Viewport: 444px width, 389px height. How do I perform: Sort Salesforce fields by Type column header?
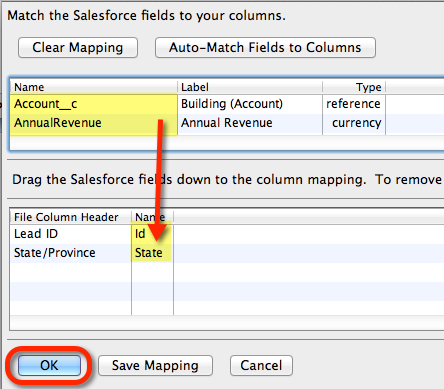pos(354,87)
